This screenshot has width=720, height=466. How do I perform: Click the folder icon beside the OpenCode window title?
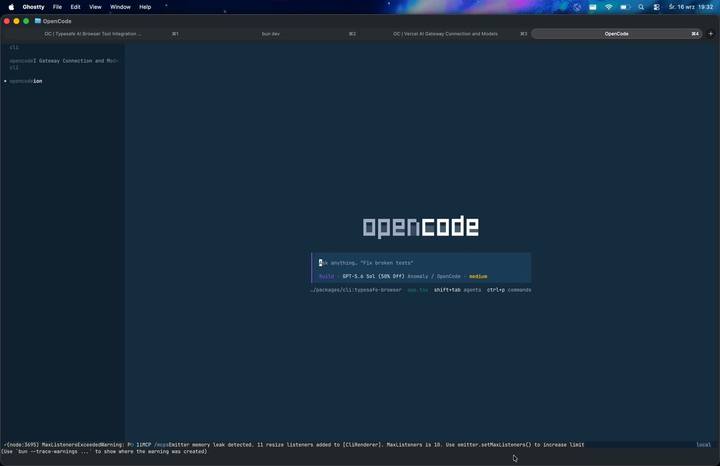click(38, 21)
